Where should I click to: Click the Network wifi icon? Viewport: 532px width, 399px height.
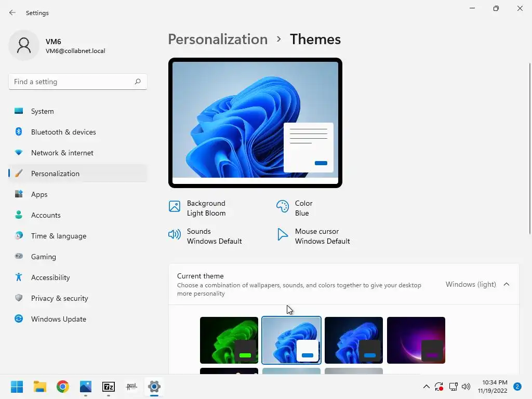click(x=19, y=153)
